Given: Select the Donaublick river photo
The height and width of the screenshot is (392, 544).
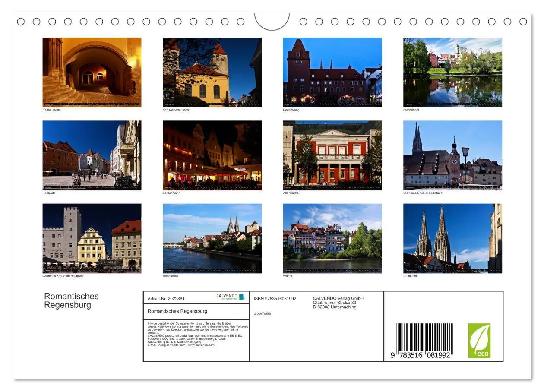Looking at the screenshot, I should click(x=212, y=238).
